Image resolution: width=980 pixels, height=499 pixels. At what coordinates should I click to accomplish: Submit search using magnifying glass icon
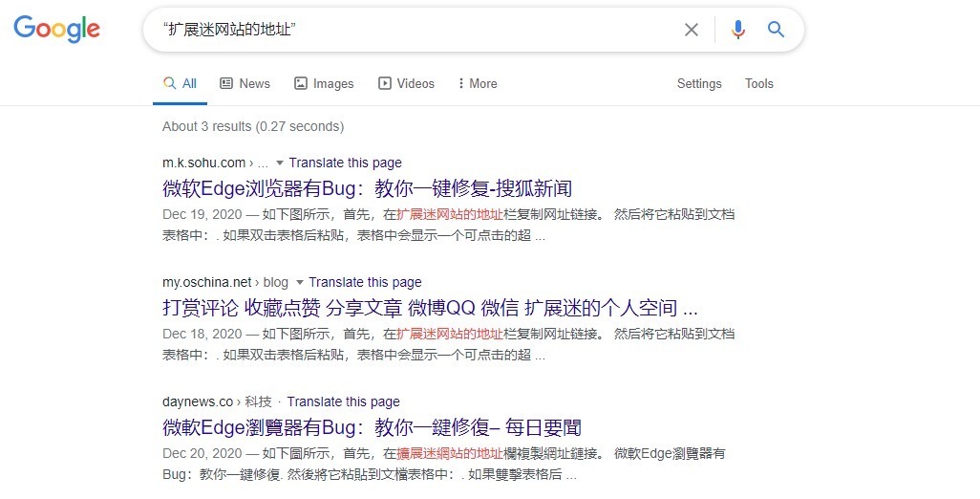click(776, 29)
